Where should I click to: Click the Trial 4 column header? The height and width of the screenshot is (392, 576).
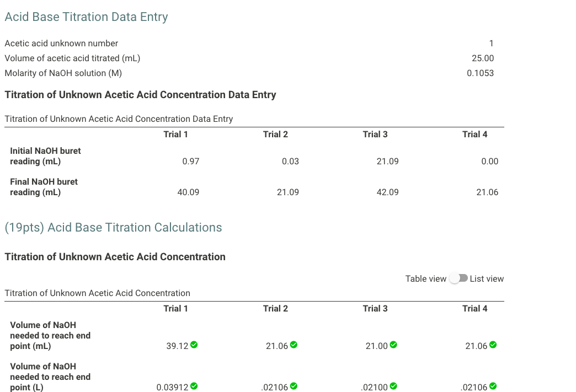474,134
